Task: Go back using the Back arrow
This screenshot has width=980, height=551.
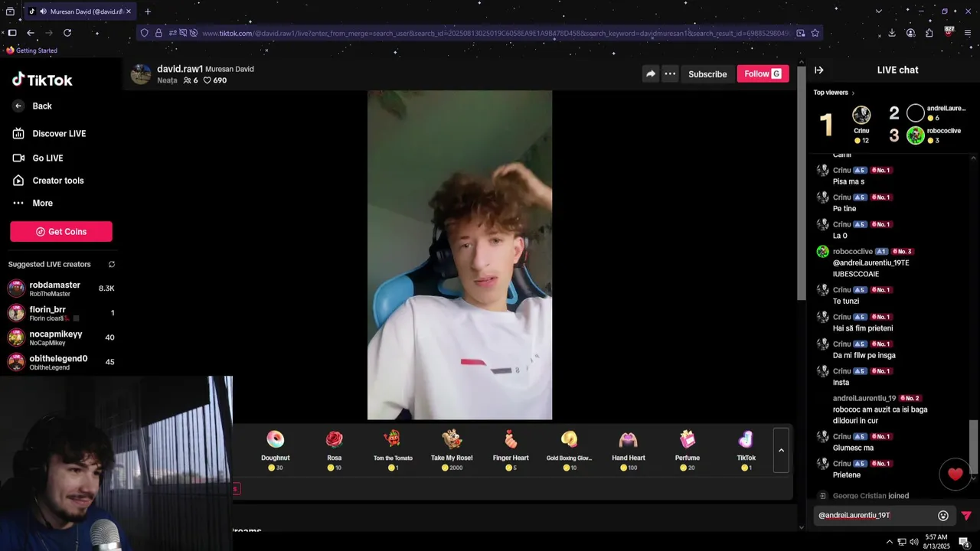Action: [x=32, y=106]
